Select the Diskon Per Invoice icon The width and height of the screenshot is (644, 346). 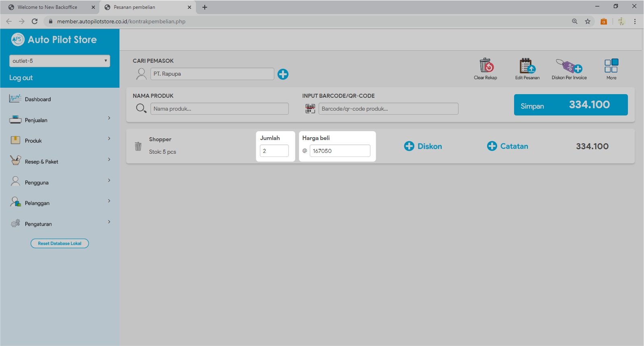569,66
